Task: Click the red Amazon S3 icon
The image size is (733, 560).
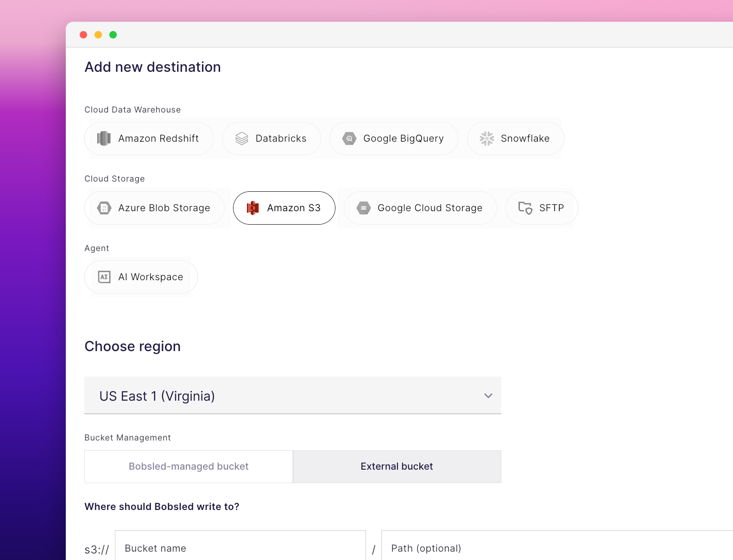Action: 253,208
